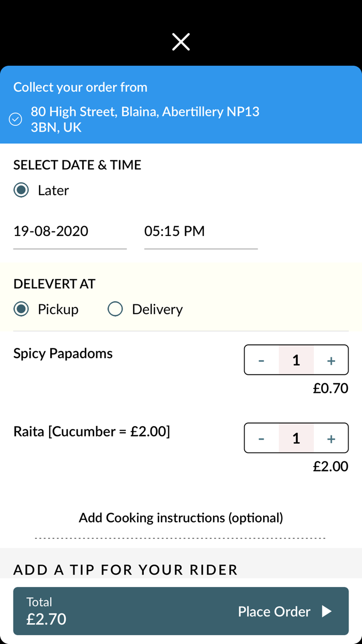Select the Later radio button

pos(20,190)
